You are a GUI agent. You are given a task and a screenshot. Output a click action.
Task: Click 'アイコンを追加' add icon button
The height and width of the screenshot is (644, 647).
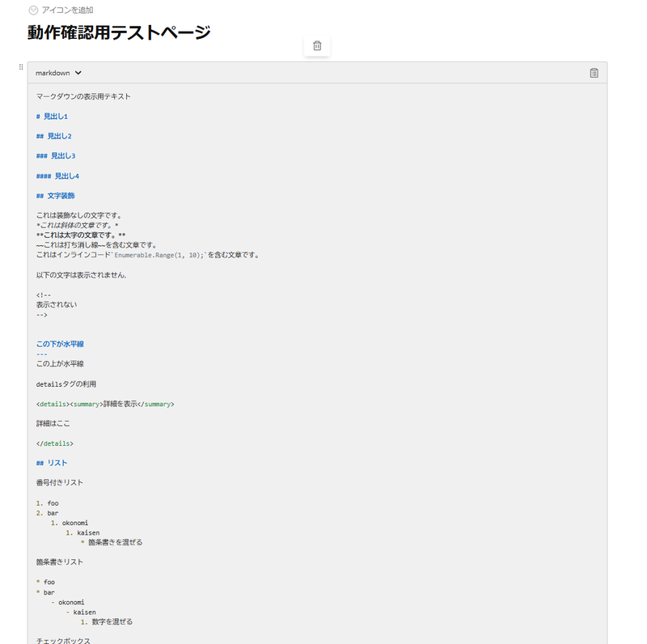coord(61,11)
